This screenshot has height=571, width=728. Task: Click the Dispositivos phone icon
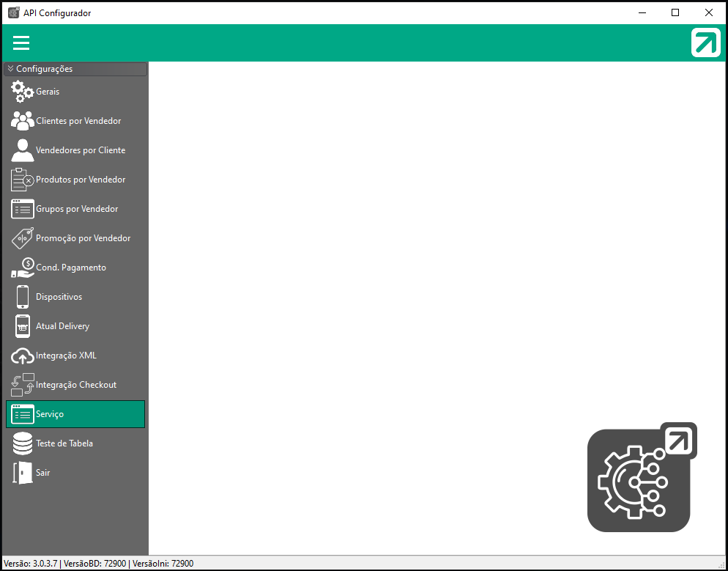click(22, 297)
